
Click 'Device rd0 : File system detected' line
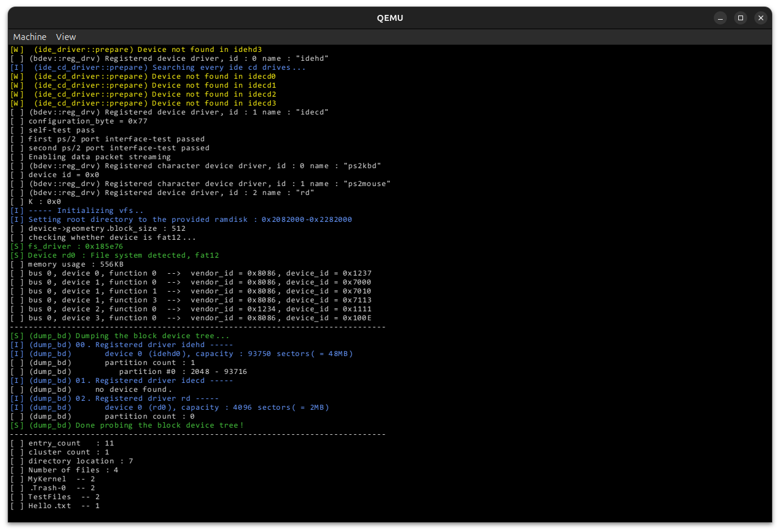(123, 255)
